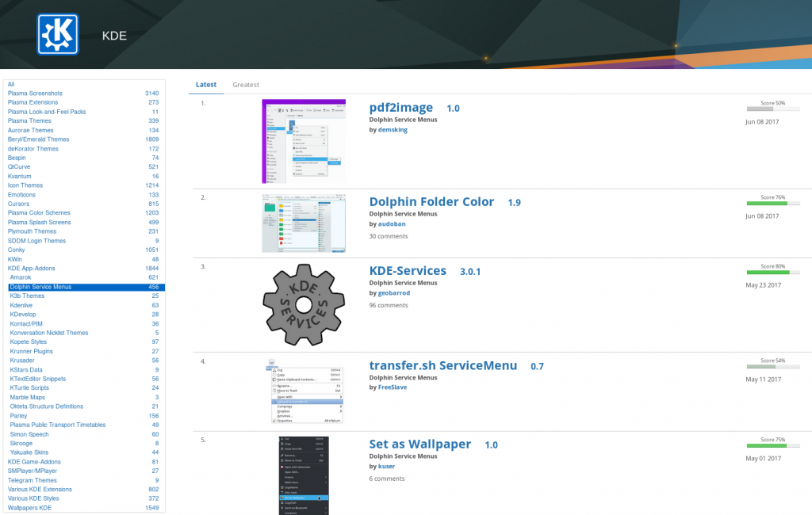The image size is (812, 515).
Task: Click the KDE gear logo icon
Action: 58,35
